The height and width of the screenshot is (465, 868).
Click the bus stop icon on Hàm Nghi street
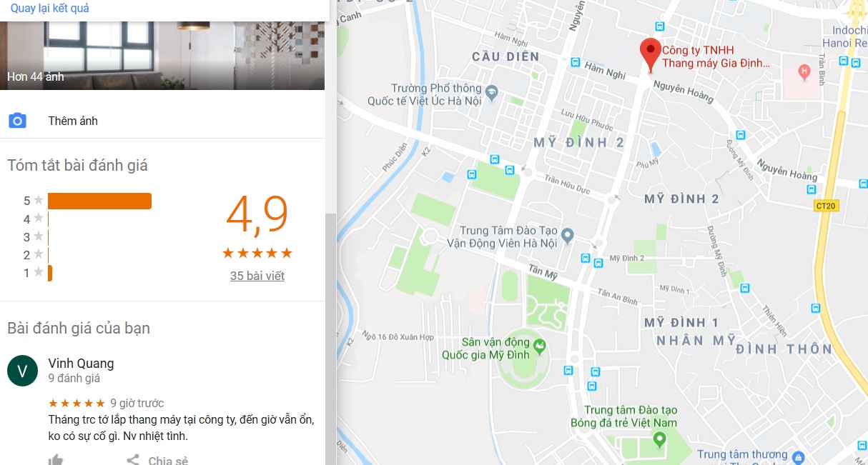point(576,62)
